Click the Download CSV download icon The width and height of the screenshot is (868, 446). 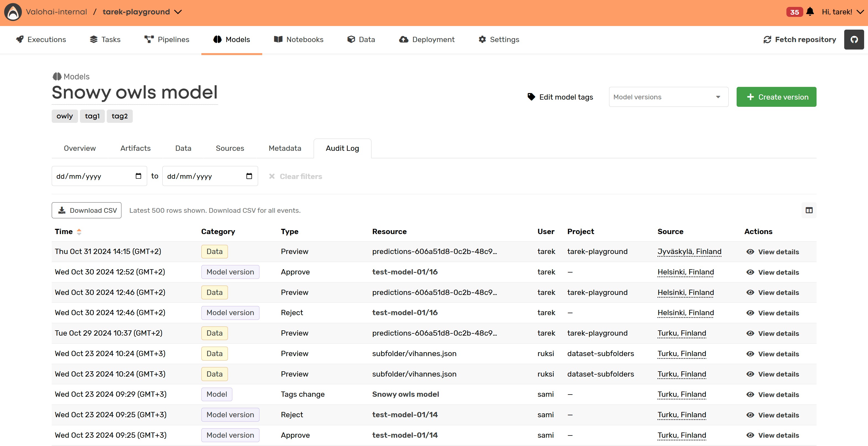[x=62, y=210]
